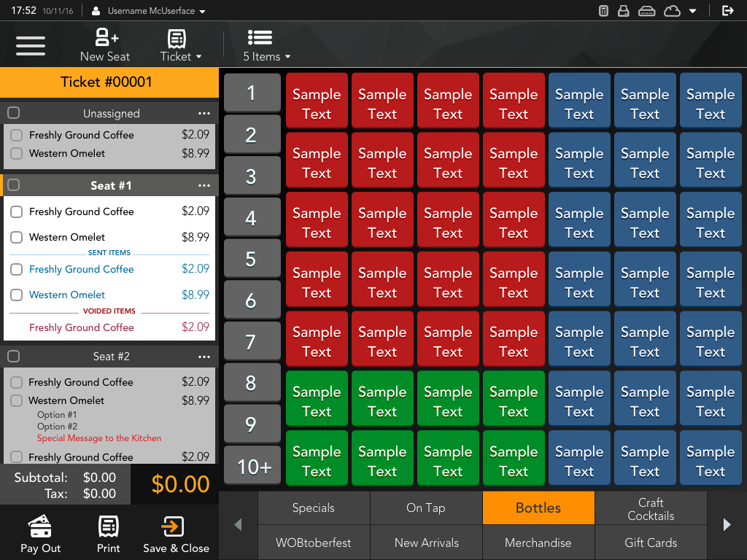Check Seat #1 unsent Western Omelet
This screenshot has width=747, height=560.
(x=17, y=237)
